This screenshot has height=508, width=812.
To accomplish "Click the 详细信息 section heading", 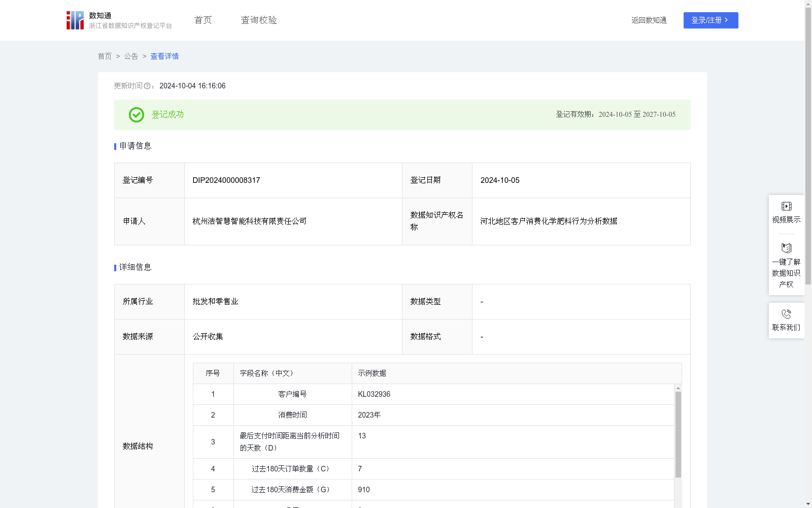I will pyautogui.click(x=135, y=268).
